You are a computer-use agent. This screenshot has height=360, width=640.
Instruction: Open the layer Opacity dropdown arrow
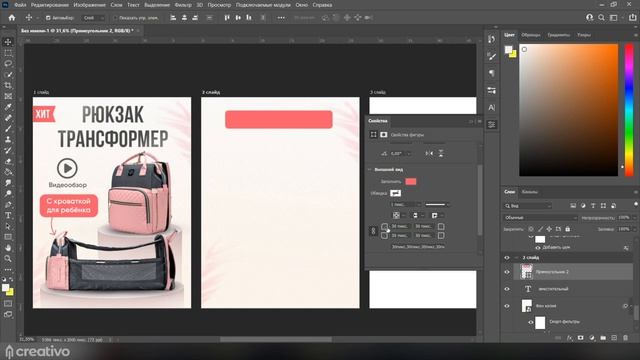click(x=634, y=218)
